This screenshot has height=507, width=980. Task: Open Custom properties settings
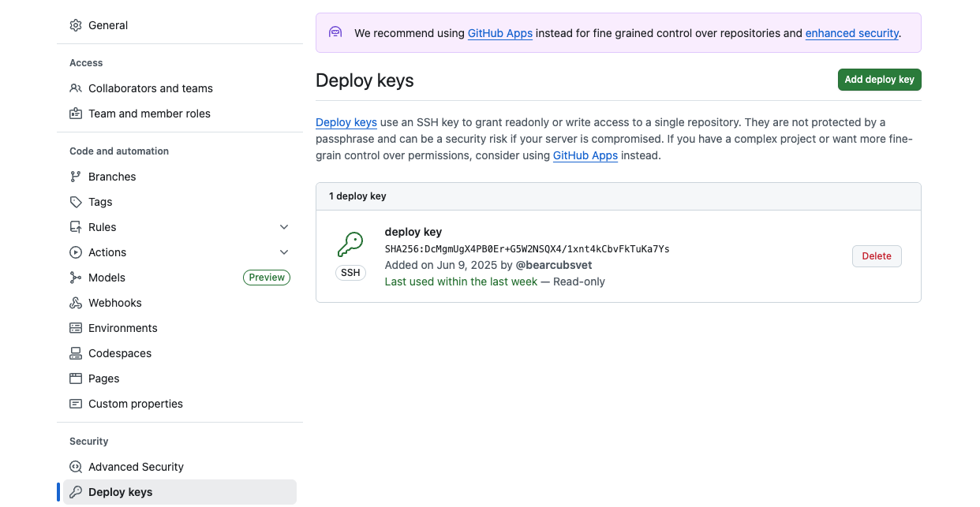[x=135, y=404]
